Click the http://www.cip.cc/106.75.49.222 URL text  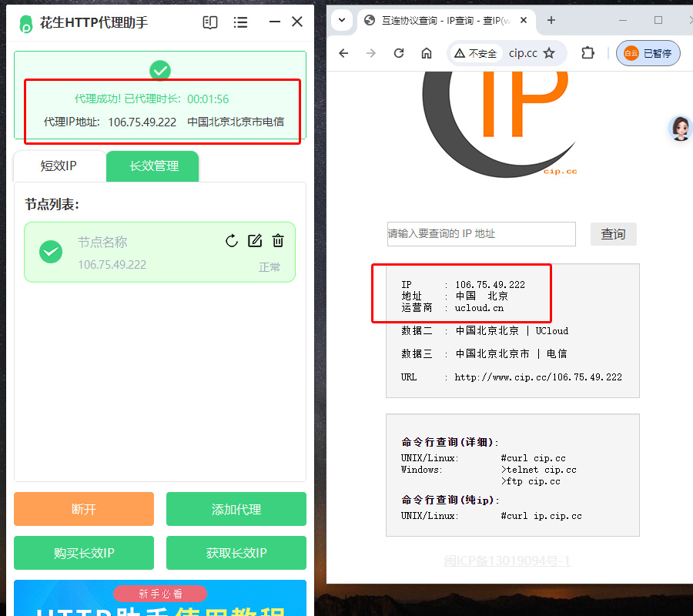(538, 377)
